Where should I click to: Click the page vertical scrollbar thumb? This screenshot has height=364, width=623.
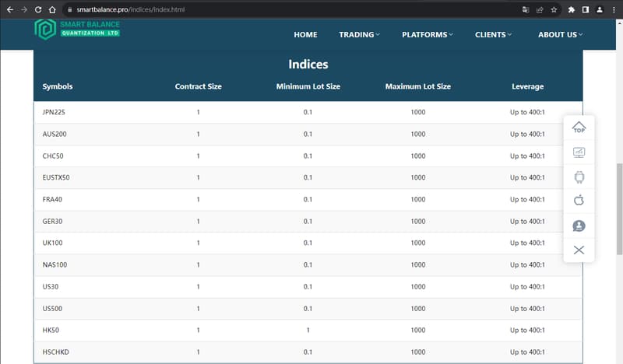[x=619, y=208]
